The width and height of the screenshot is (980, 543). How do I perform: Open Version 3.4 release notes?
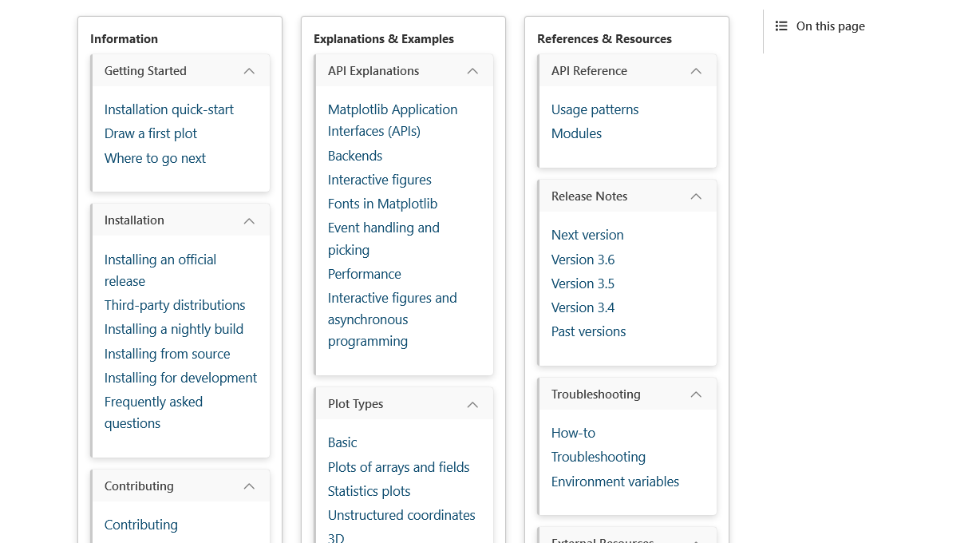click(x=583, y=307)
